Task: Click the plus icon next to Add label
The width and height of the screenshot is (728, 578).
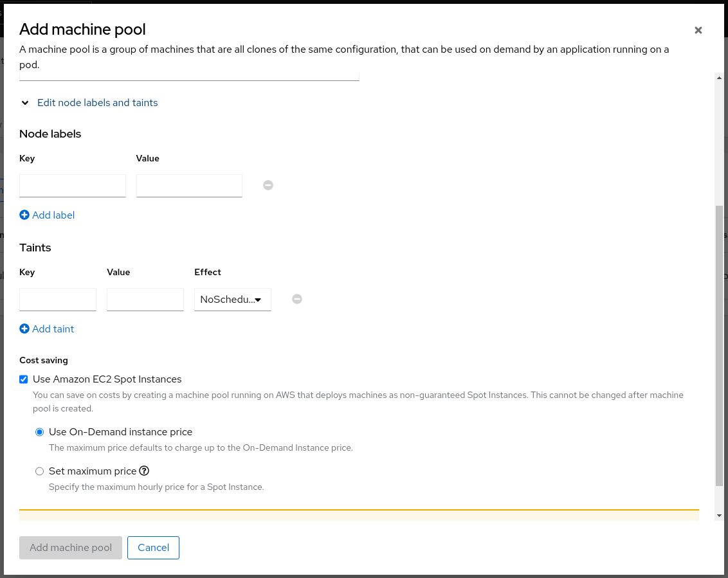Action: [x=24, y=215]
